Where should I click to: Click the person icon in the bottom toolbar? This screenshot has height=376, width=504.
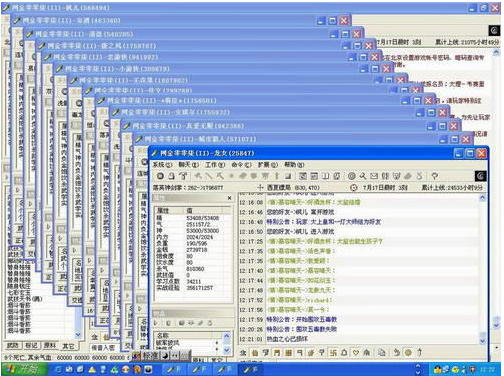[x=243, y=352]
